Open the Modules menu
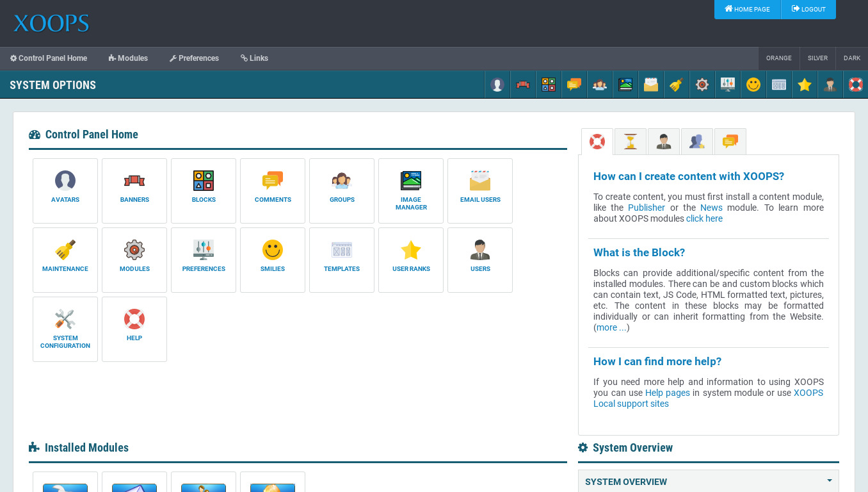 tap(128, 58)
